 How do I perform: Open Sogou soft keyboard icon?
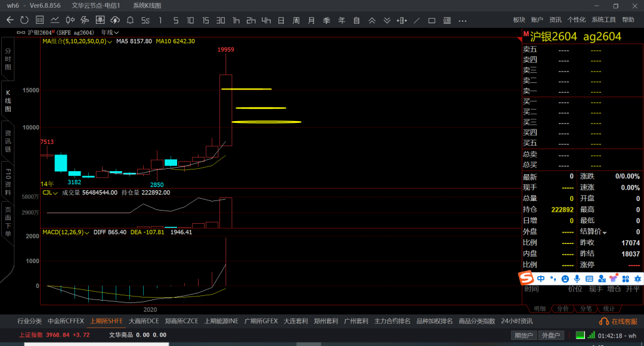click(589, 279)
